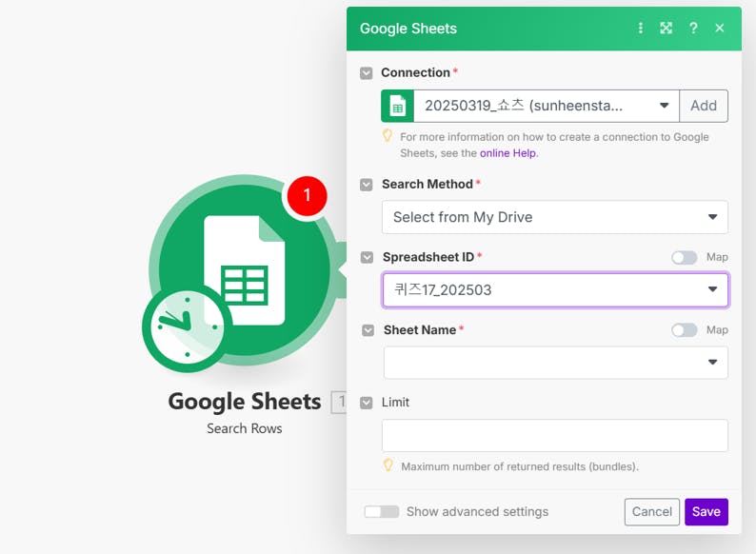The image size is (756, 554).
Task: Open the empty Sheet Name dropdown
Action: 556,362
